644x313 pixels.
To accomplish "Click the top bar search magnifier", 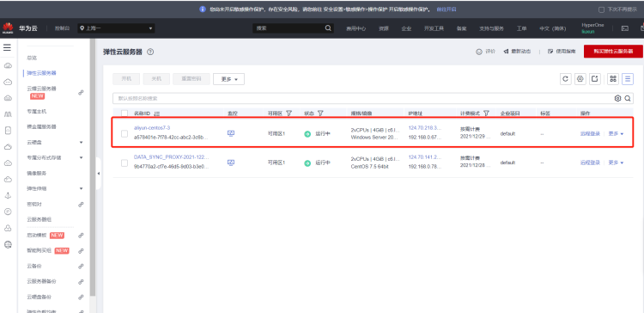I will 328,28.
